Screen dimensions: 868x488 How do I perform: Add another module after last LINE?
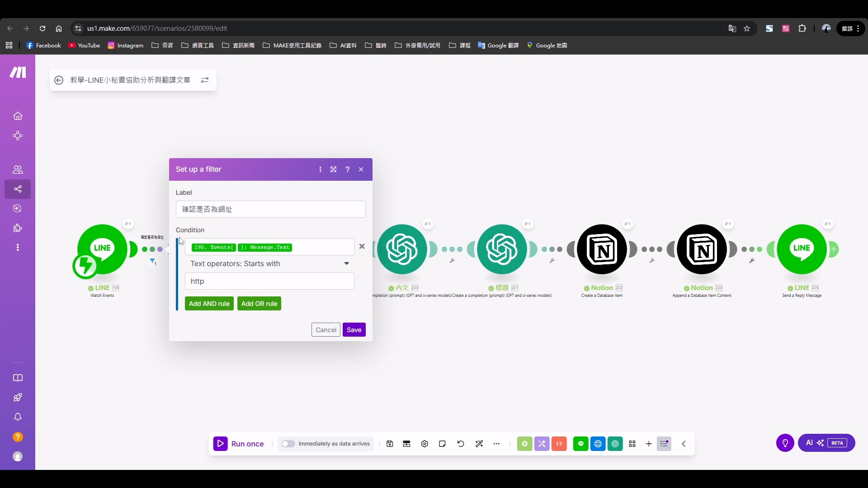point(834,249)
